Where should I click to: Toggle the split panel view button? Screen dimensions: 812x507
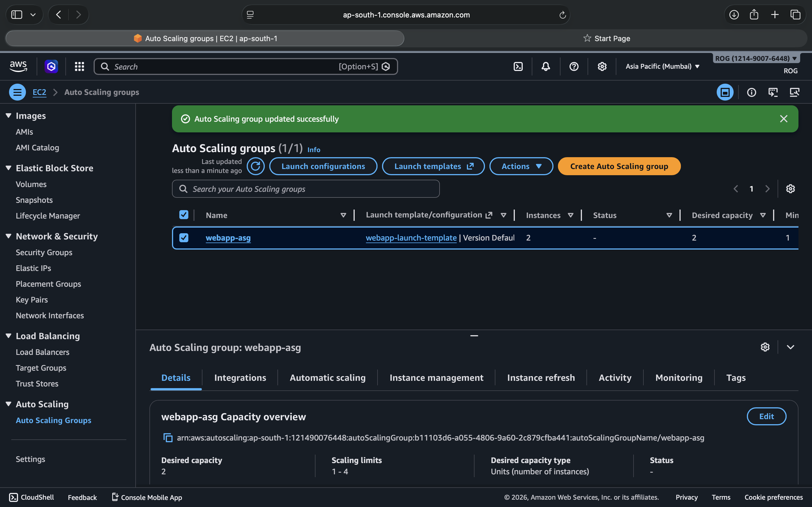[x=725, y=92]
